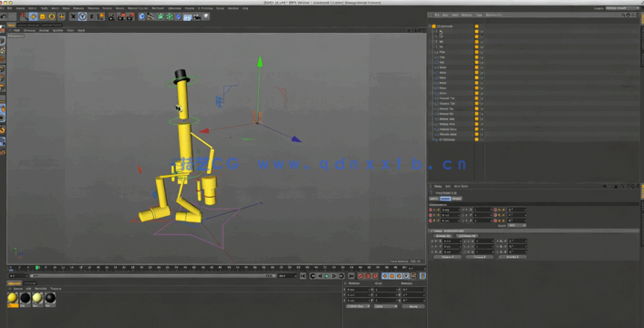The image size is (644, 328).
Task: Click the Freeze All button
Action: [442, 236]
